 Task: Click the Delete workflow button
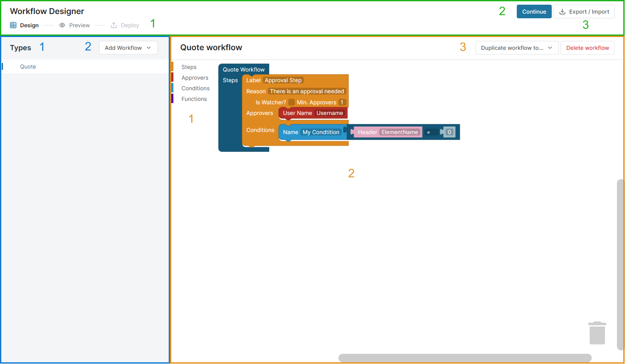coord(587,48)
